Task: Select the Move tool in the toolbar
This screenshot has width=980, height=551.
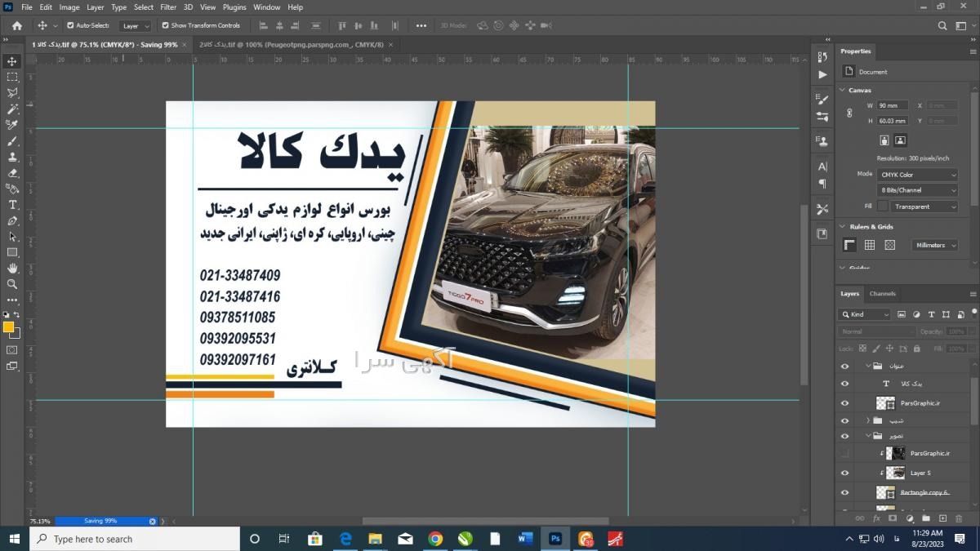Action: point(12,61)
